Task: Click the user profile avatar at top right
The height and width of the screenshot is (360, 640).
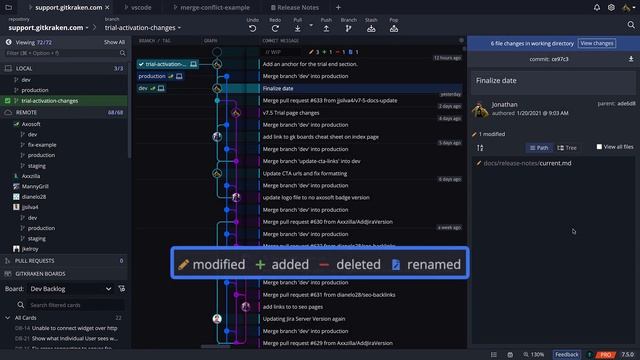Action: pos(627,7)
